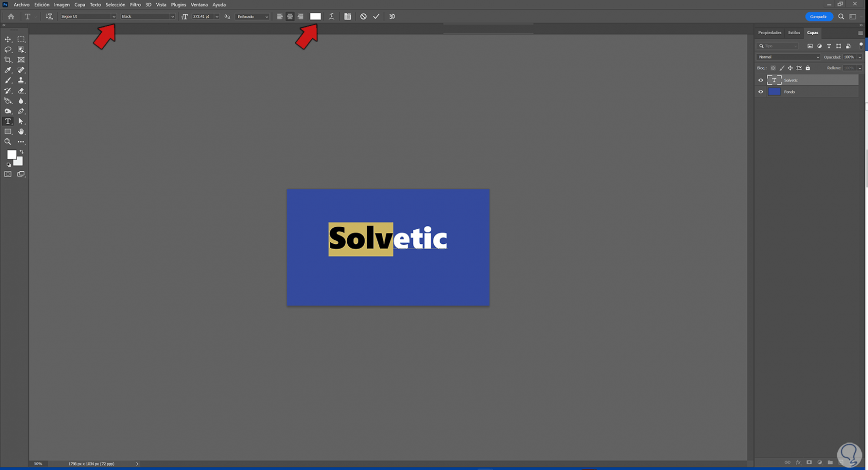Select the Blur tool
The height and width of the screenshot is (470, 868).
(21, 101)
